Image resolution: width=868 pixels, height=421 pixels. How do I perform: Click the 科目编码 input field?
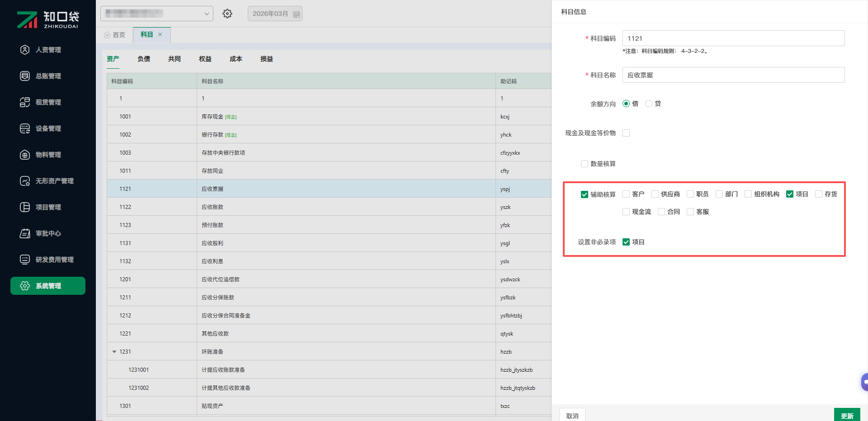click(733, 38)
